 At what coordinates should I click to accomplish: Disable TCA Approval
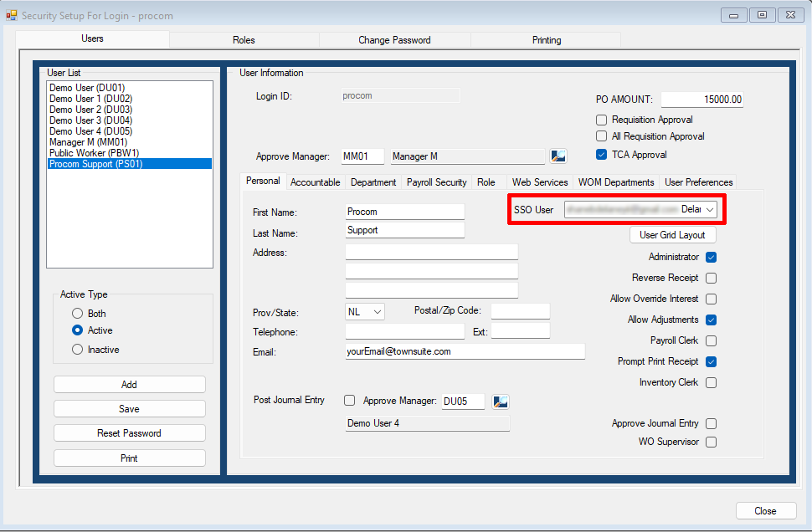(601, 153)
